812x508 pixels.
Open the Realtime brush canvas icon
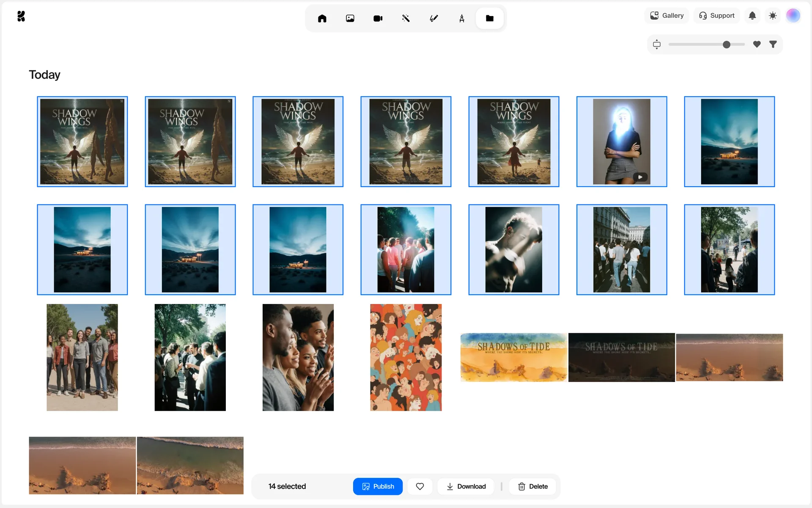[x=433, y=18]
